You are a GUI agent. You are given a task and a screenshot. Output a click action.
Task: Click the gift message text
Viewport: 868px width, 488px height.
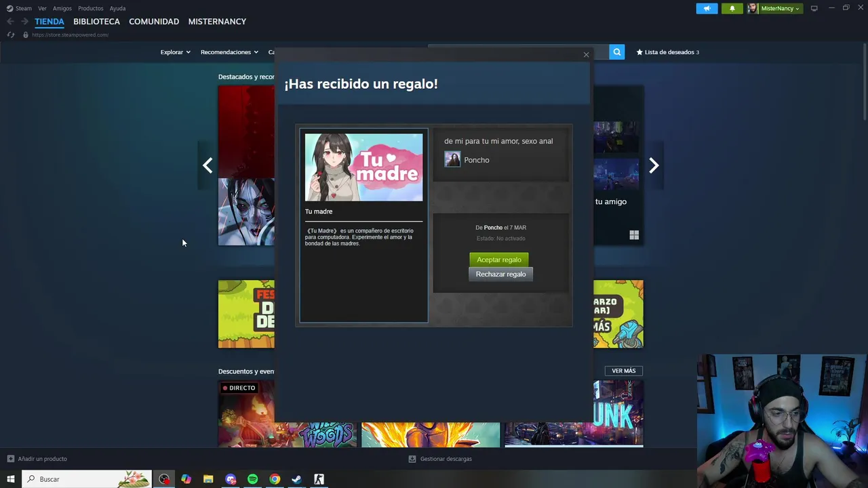click(x=498, y=141)
